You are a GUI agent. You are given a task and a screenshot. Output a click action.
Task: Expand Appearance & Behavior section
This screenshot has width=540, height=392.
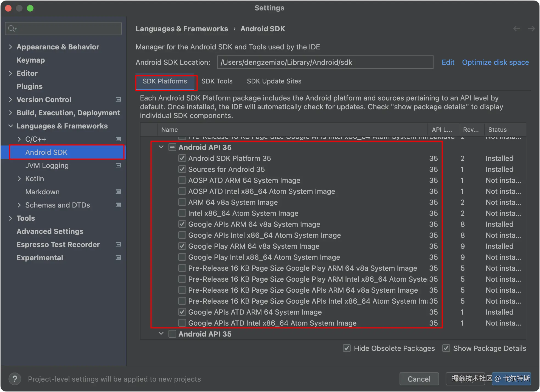(x=10, y=47)
